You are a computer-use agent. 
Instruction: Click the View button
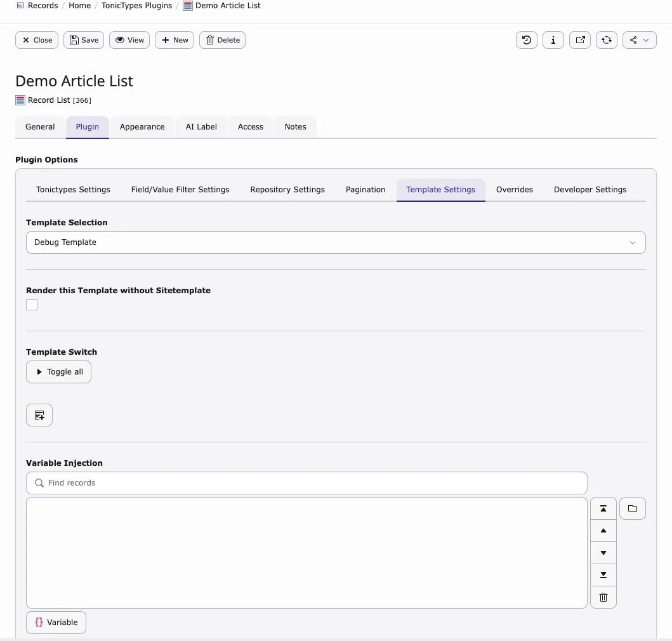click(129, 40)
